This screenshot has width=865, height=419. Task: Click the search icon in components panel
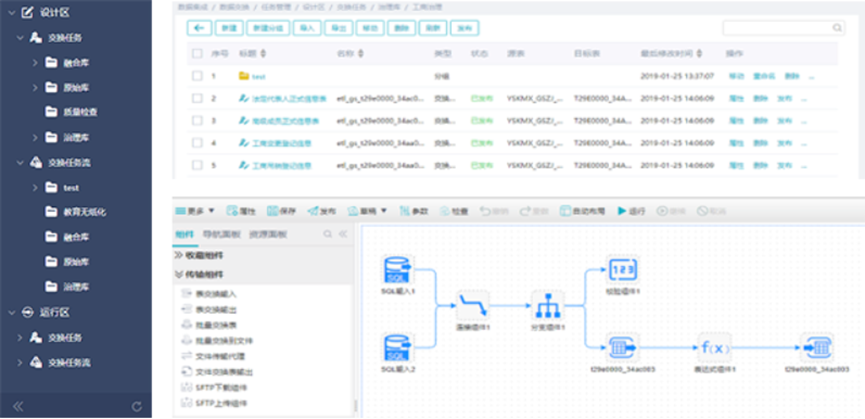(328, 234)
